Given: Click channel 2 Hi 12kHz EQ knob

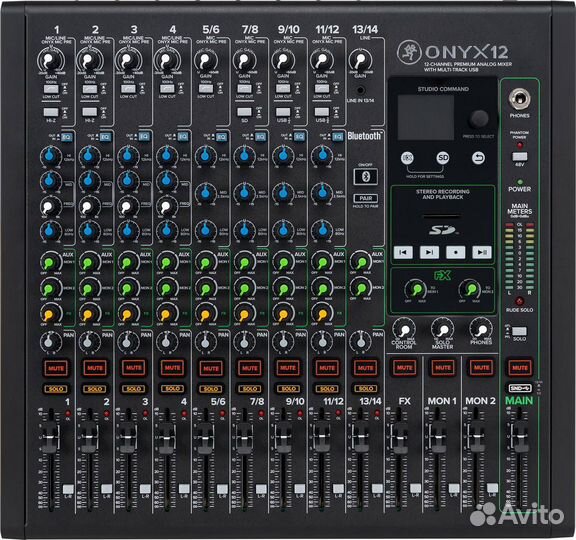Looking at the screenshot, I should (89, 156).
